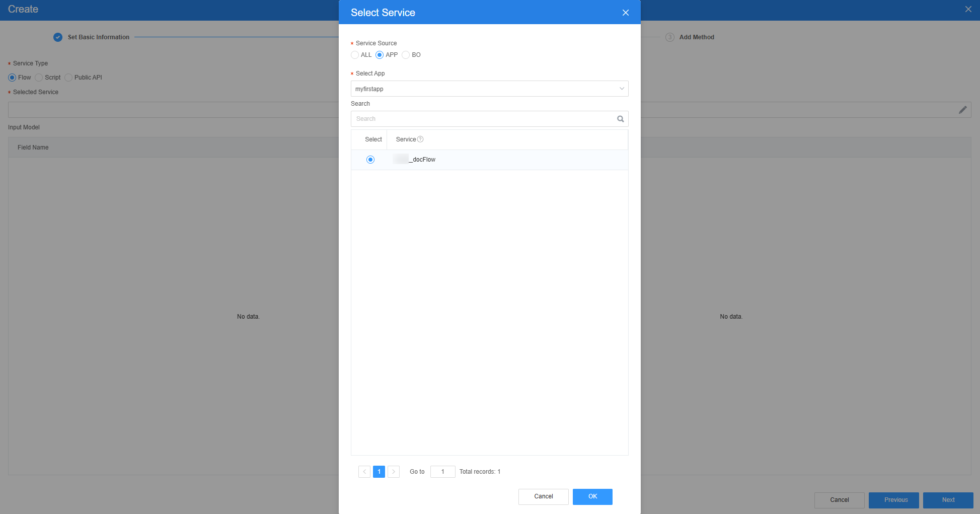Screen dimensions: 980x514
Task: Click Cancel in Select Service dialog
Action: 544,496
